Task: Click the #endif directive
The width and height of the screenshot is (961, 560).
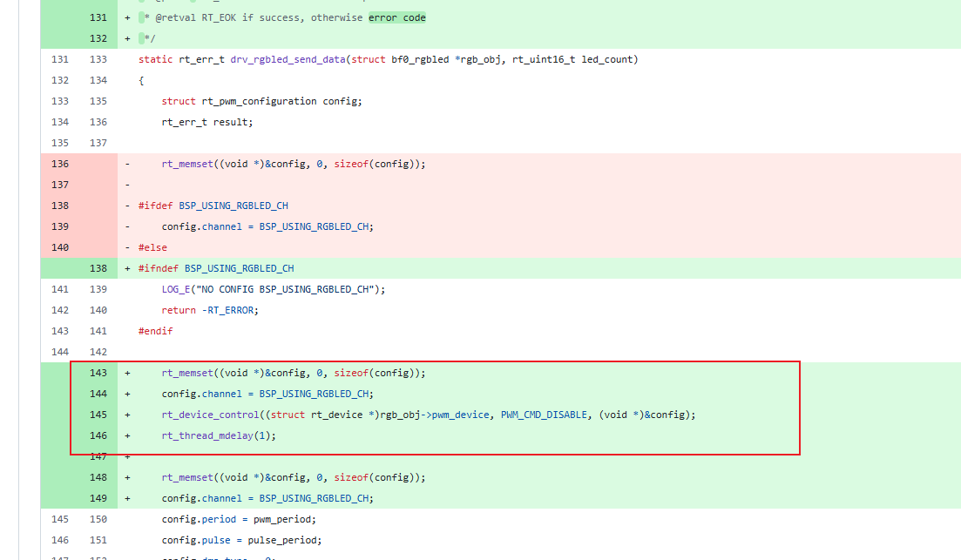Action: 155,331
